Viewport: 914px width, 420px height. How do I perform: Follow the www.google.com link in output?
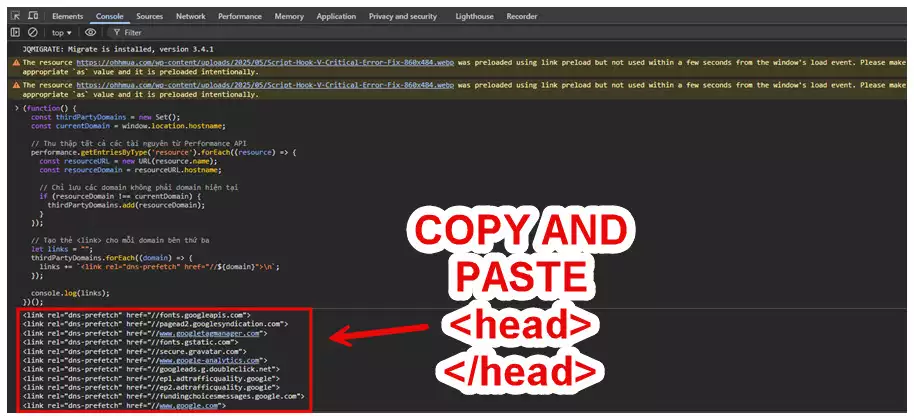pyautogui.click(x=189, y=405)
